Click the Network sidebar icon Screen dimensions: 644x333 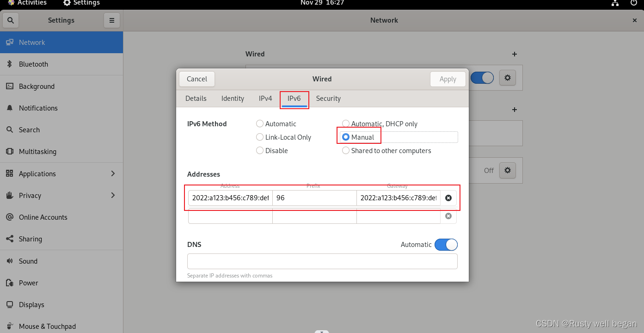coord(9,42)
